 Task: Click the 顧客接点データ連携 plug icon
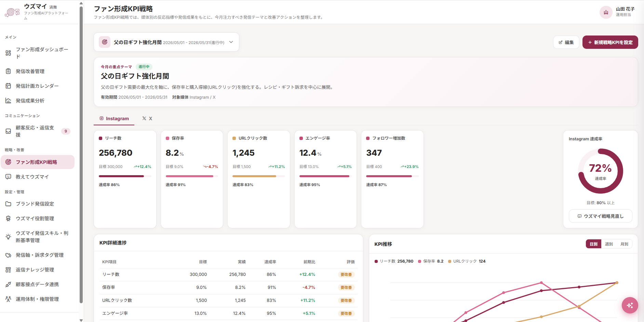[x=8, y=284]
